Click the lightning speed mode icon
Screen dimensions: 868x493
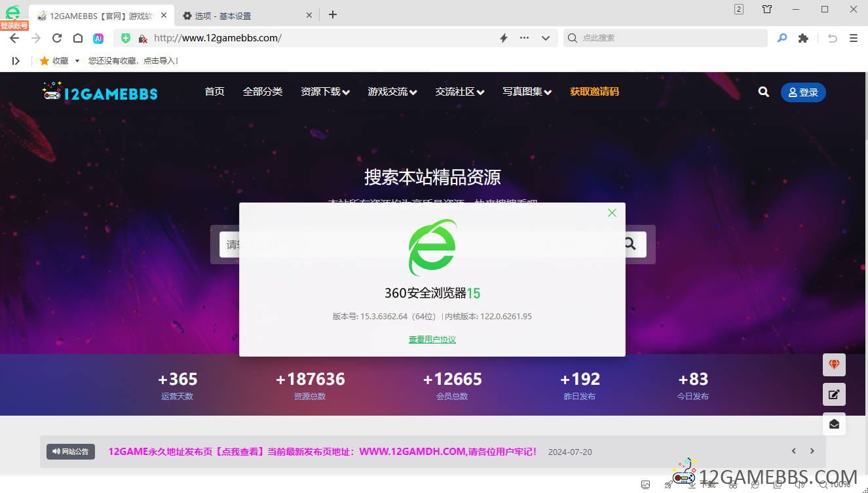pyautogui.click(x=504, y=38)
